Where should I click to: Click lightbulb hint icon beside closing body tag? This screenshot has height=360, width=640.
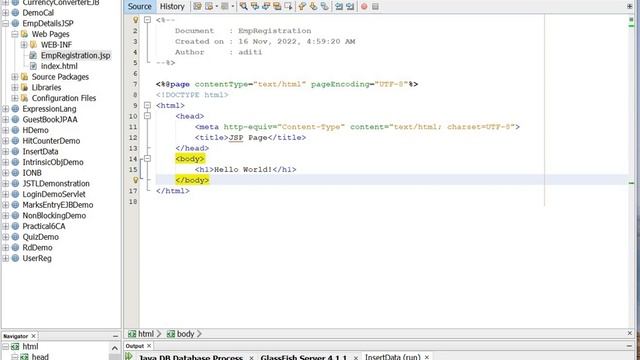pos(136,180)
